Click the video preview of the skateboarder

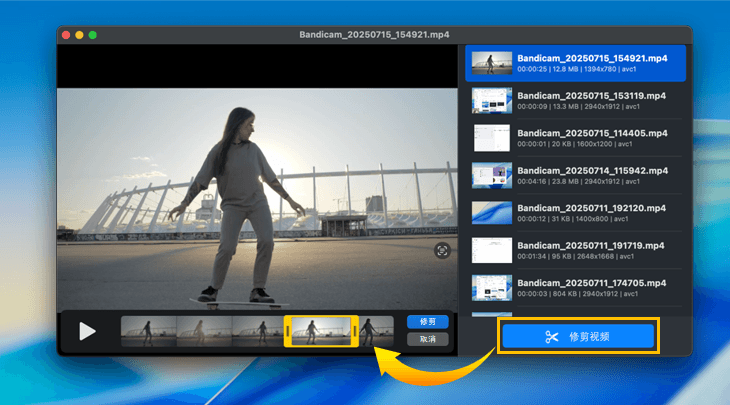[257, 199]
